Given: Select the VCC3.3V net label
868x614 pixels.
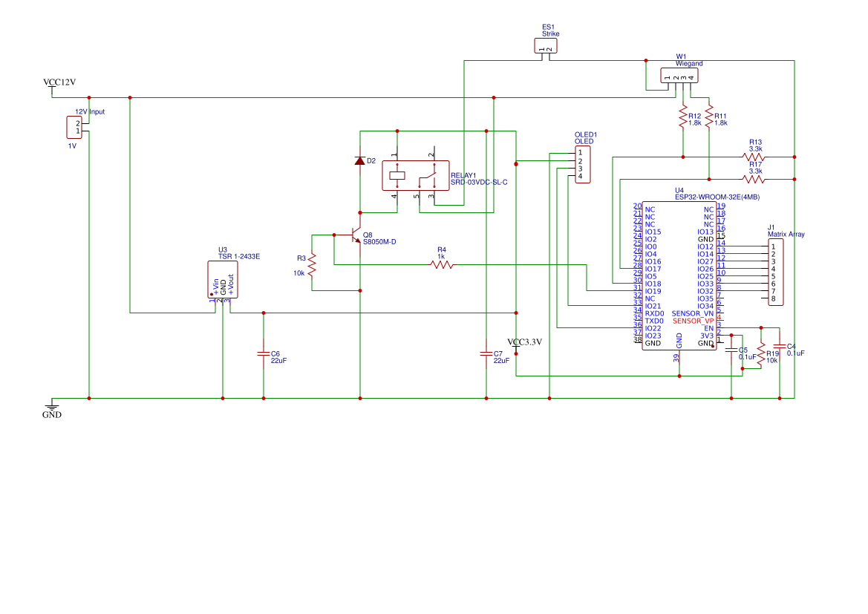Looking at the screenshot, I should 525,342.
